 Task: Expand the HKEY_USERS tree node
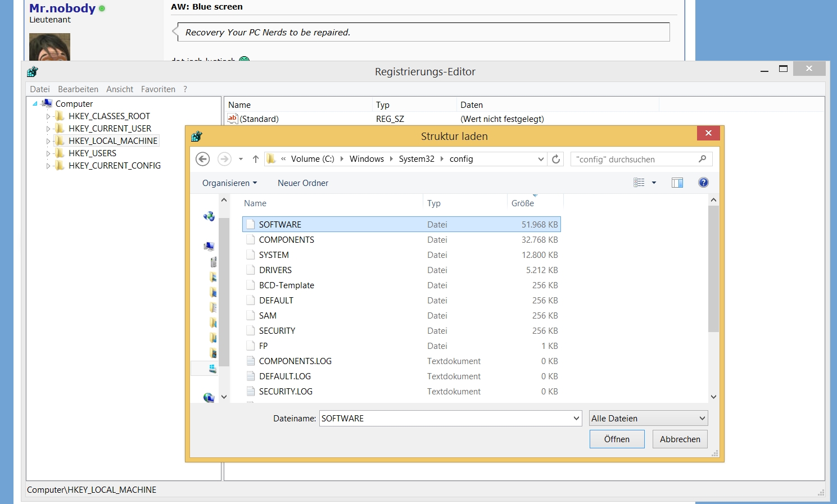coord(48,153)
